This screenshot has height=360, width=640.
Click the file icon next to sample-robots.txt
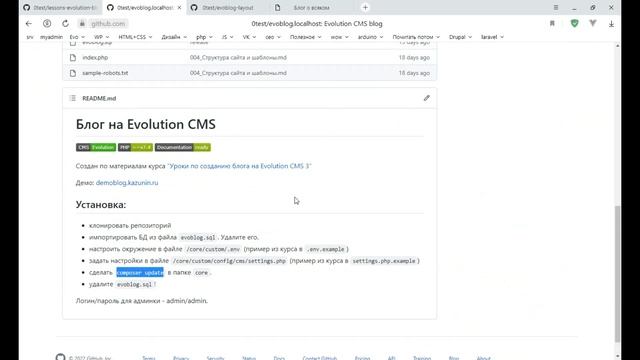pyautogui.click(x=73, y=73)
